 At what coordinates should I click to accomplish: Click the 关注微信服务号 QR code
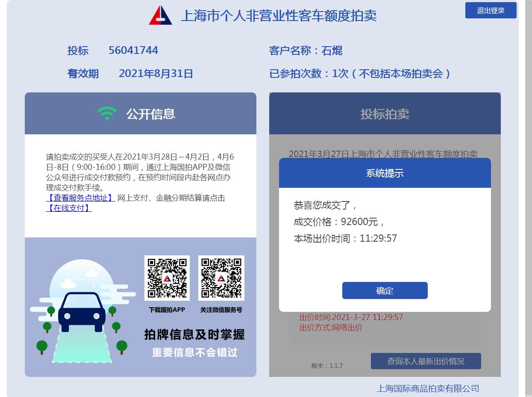pyautogui.click(x=221, y=278)
